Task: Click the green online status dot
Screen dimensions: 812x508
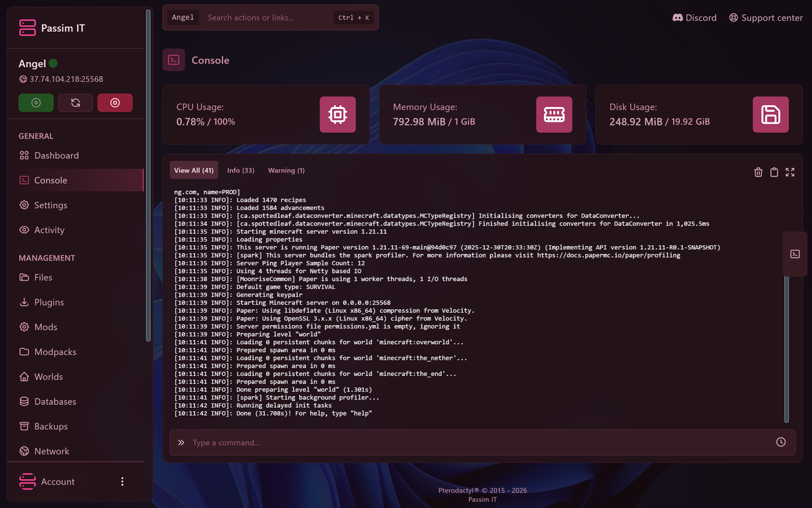Action: tap(53, 64)
